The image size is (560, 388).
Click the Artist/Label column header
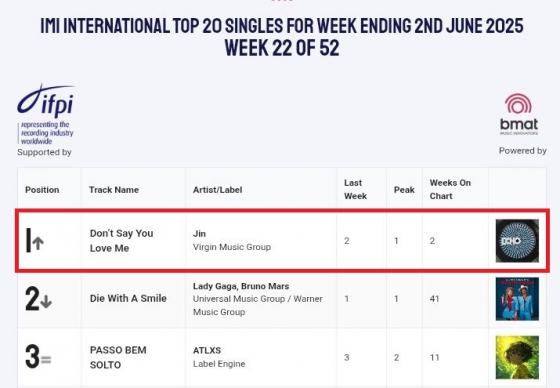coord(218,190)
